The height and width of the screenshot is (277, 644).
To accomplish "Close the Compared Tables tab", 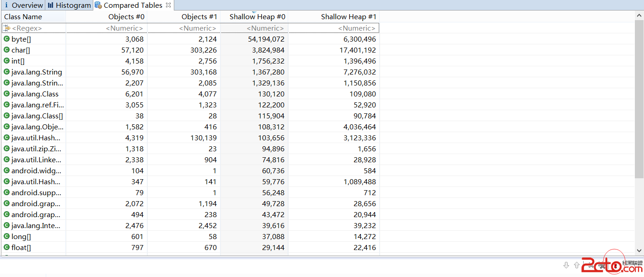I will coord(168,5).
